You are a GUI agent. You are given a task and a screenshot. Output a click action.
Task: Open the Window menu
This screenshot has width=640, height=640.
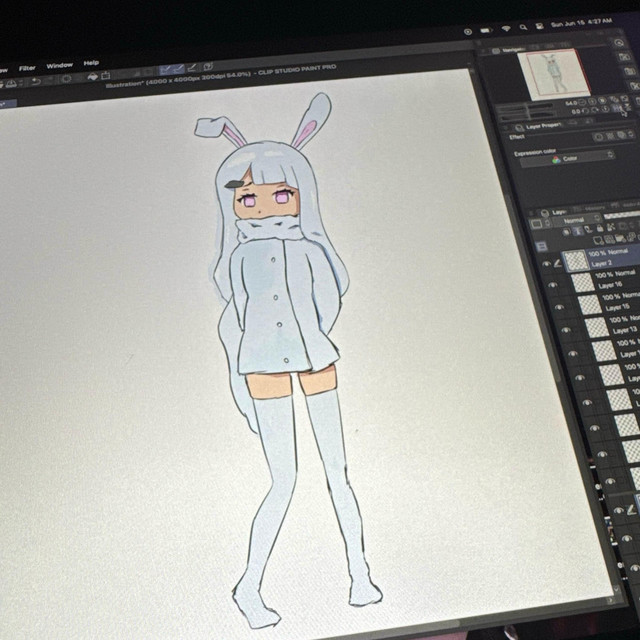tap(59, 65)
